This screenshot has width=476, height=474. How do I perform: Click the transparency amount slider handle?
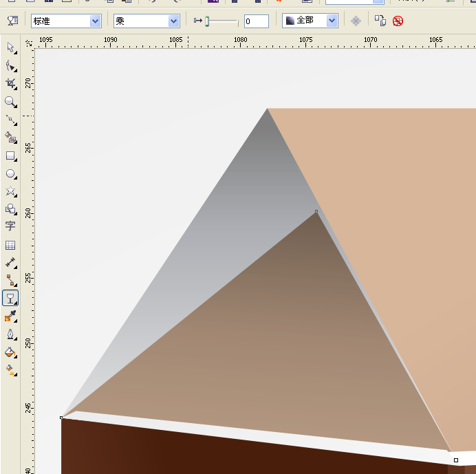(x=207, y=21)
